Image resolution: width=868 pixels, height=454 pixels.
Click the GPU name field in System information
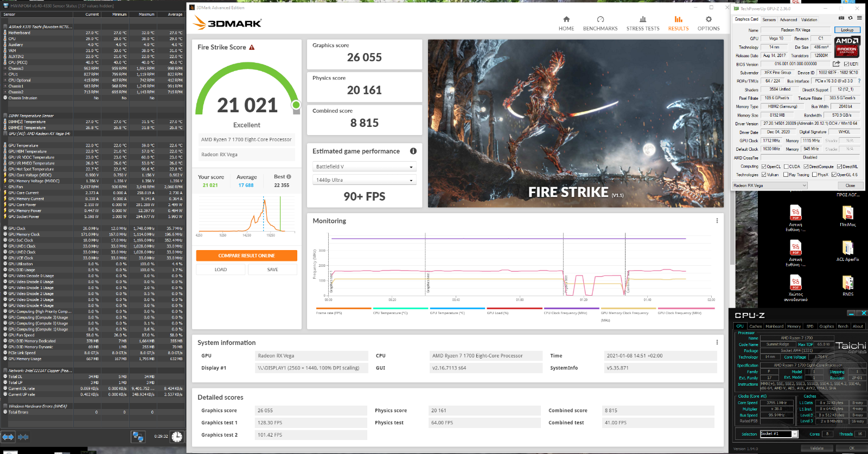point(311,356)
